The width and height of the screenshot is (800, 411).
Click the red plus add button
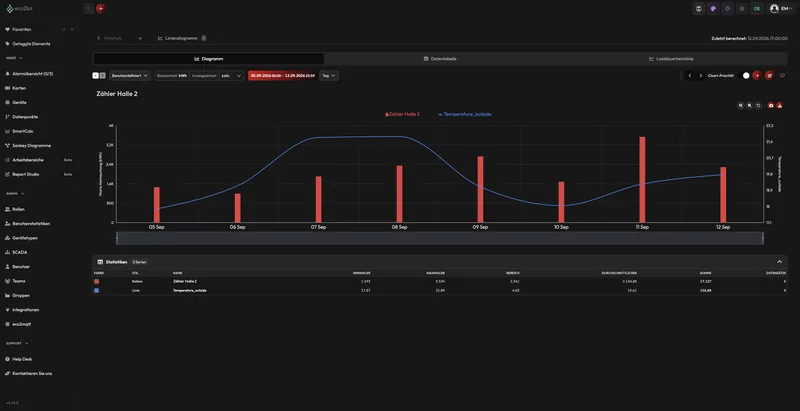[757, 75]
